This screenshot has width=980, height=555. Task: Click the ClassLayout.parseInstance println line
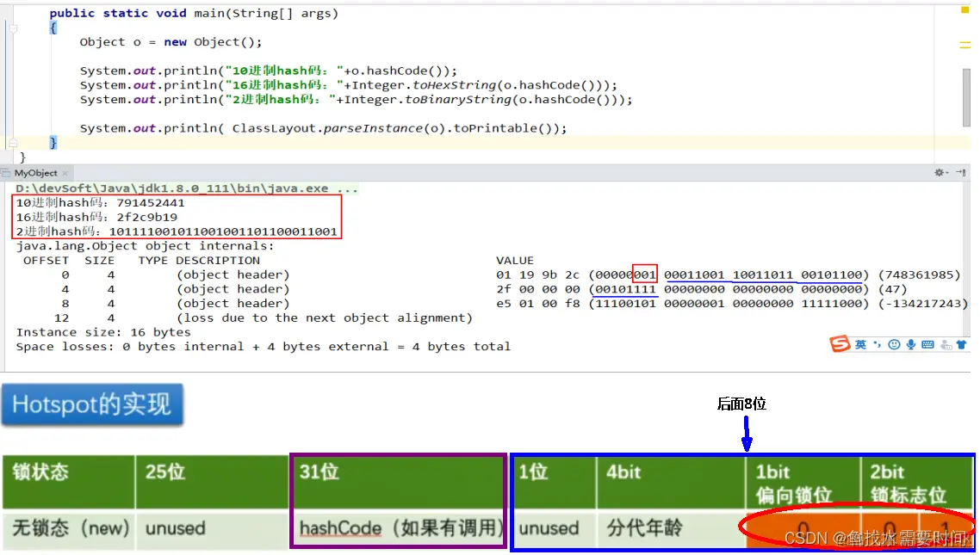coord(323,128)
